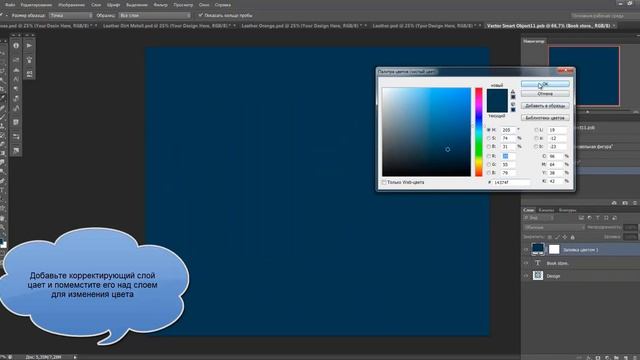Toggle Показать кольцо пробы checkbox

pos(200,16)
